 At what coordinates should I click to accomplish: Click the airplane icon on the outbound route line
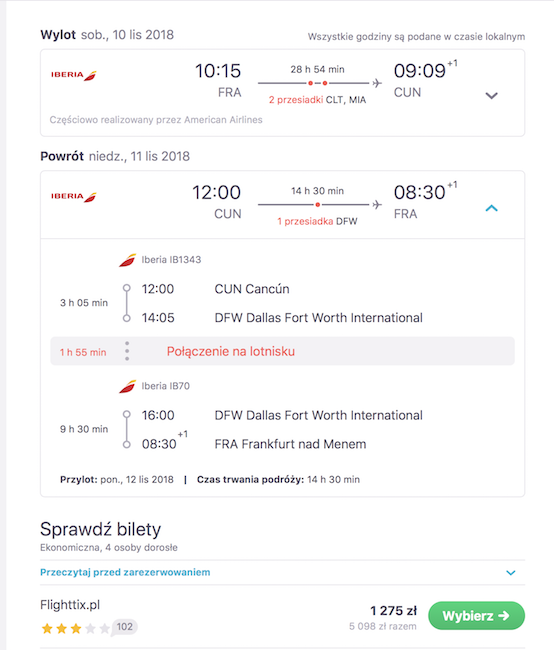[377, 83]
